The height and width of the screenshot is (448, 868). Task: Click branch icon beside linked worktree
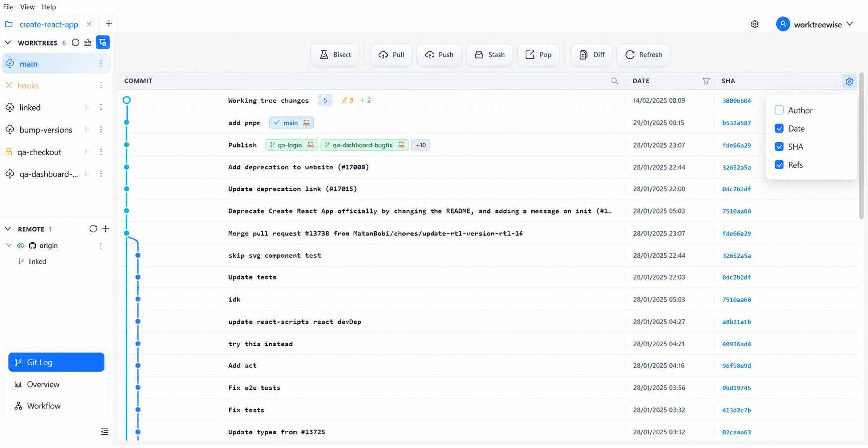point(87,107)
